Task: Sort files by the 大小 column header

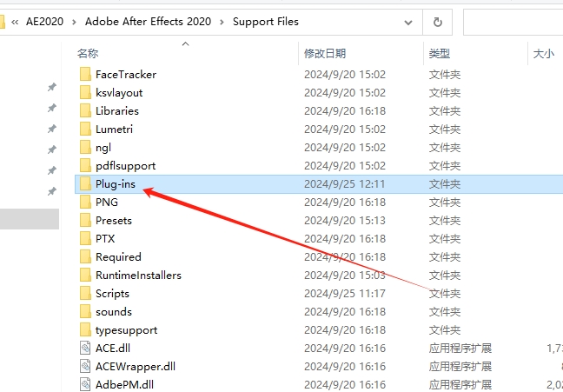Action: 546,54
